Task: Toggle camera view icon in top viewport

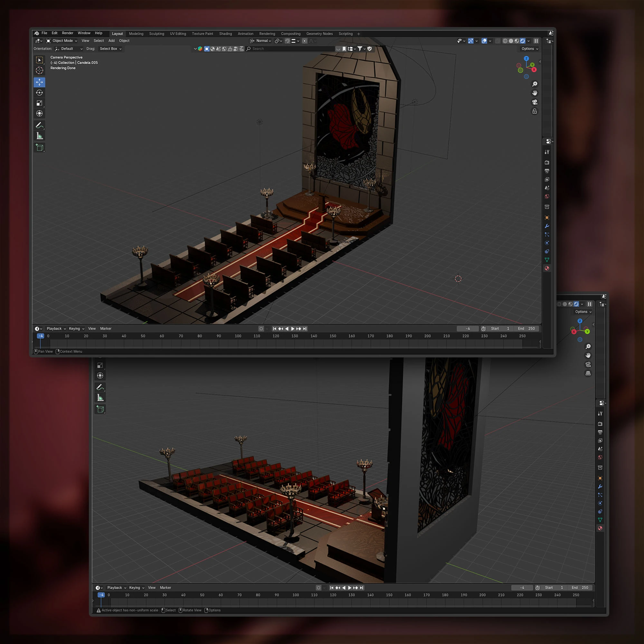Action: 535,102
